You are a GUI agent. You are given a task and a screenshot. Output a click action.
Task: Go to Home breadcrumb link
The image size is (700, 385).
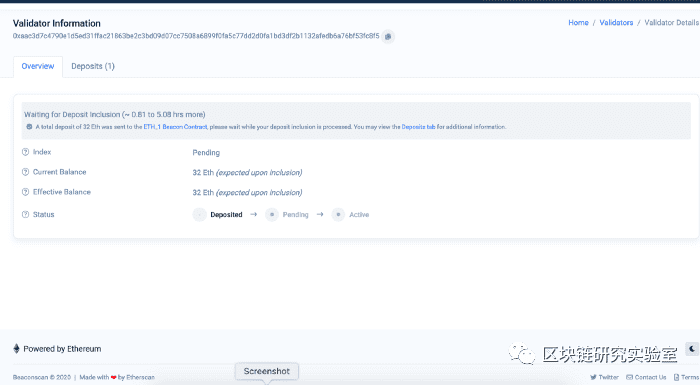tap(578, 23)
